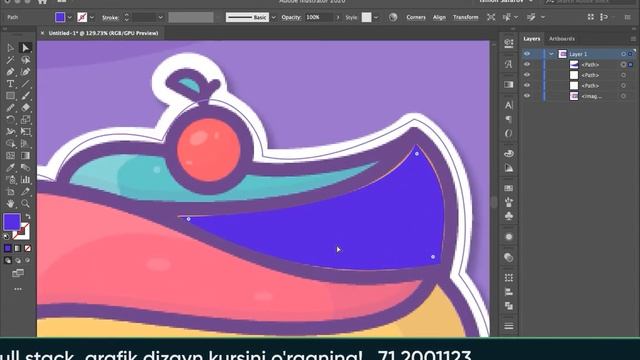Open Edit Toolbar three dots
This screenshot has height=360, width=640.
[x=18, y=289]
